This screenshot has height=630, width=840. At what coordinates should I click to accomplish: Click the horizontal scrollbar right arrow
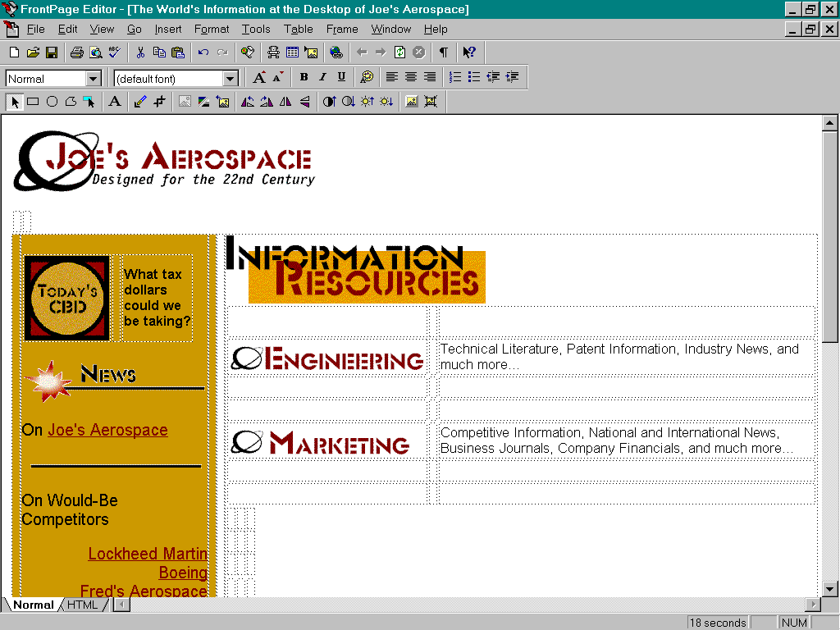(814, 605)
